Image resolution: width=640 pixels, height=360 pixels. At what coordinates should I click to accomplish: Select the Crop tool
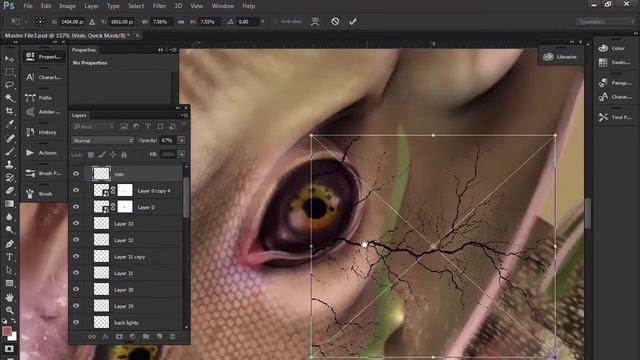pyautogui.click(x=9, y=111)
